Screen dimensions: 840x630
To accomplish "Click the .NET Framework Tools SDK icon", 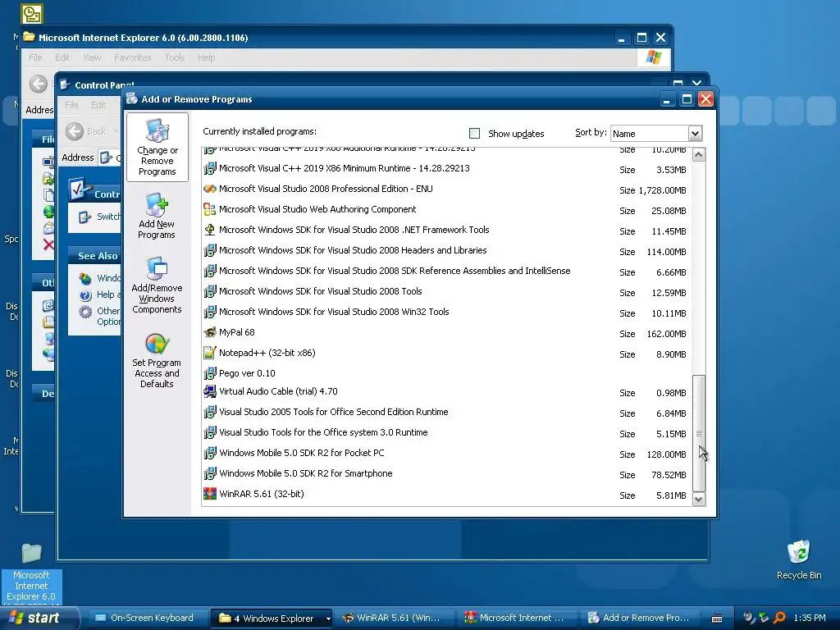I will 210,230.
